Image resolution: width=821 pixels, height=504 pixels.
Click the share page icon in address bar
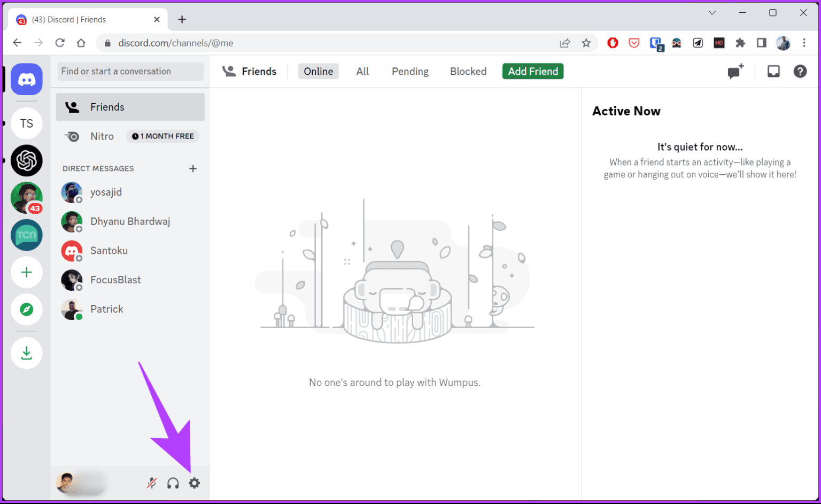(x=565, y=43)
